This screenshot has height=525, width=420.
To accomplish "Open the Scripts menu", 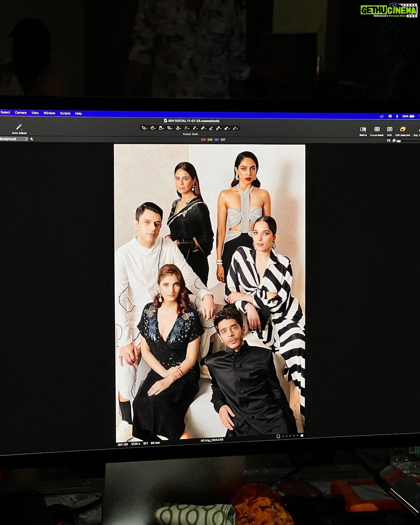I will click(65, 113).
